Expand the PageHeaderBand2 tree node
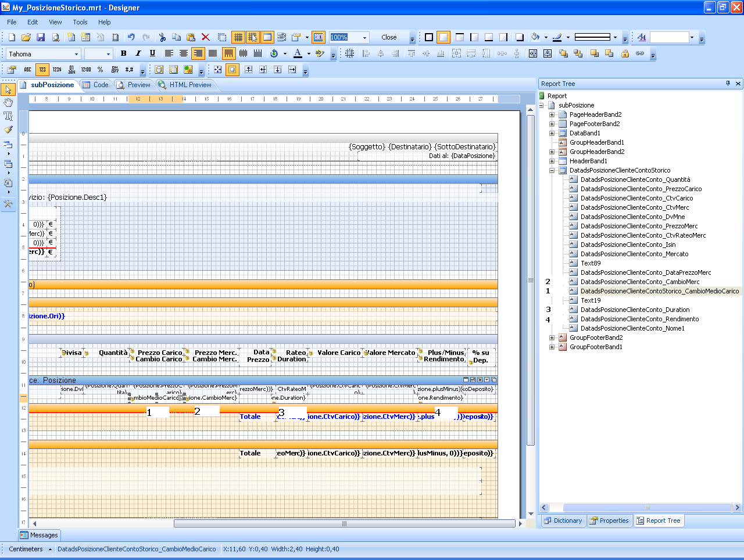 552,114
